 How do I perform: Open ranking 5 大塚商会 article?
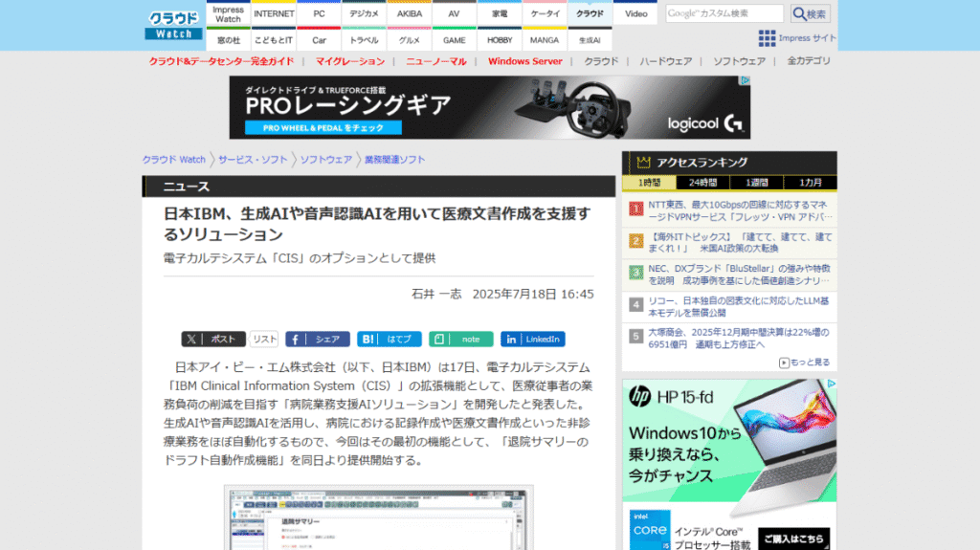(740, 338)
